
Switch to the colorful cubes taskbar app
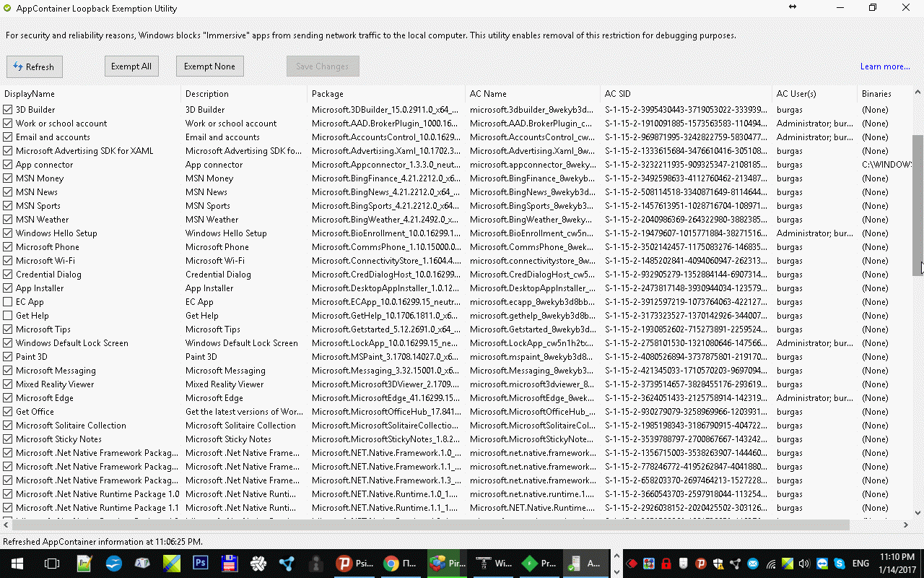point(447,564)
